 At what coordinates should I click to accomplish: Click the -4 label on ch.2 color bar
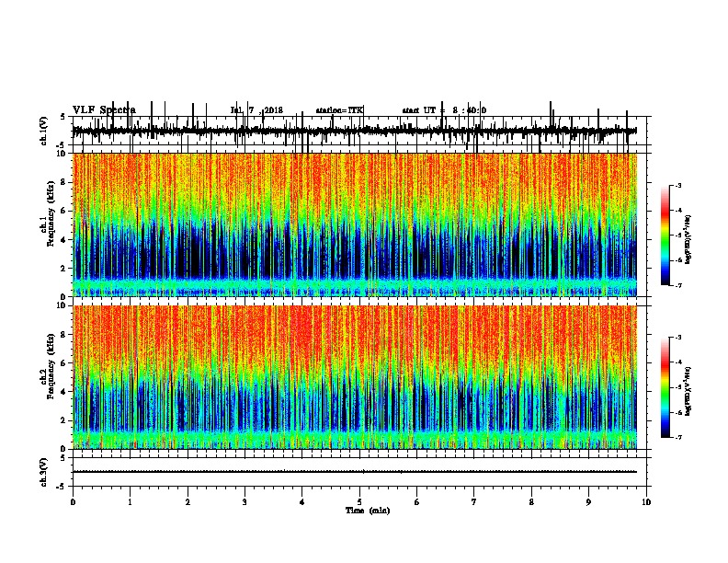pos(678,362)
